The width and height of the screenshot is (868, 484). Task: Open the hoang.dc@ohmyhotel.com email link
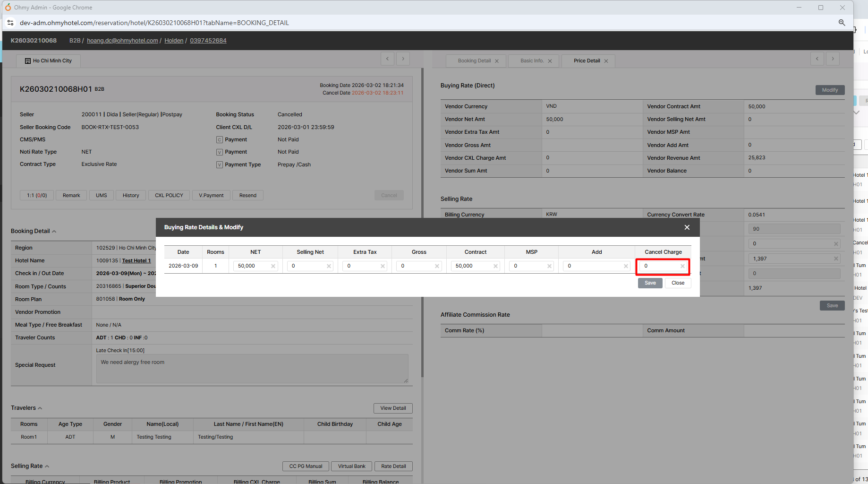coord(122,41)
